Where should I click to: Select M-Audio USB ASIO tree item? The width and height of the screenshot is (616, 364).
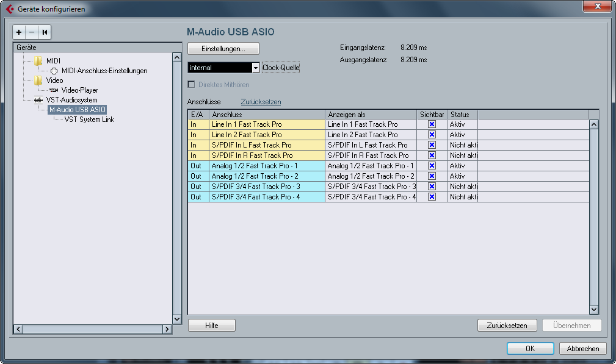pos(78,110)
